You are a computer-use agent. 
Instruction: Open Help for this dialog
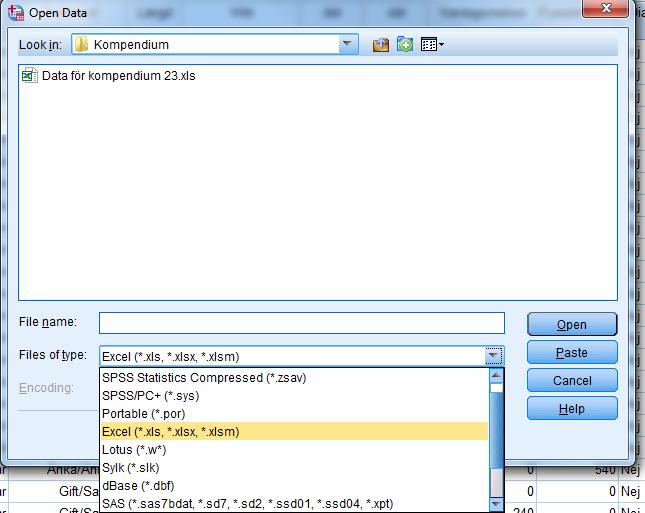pos(572,409)
